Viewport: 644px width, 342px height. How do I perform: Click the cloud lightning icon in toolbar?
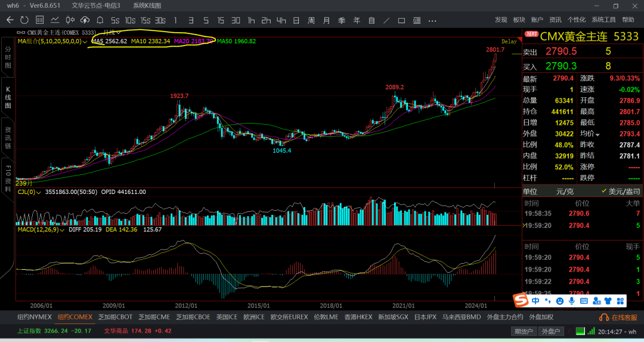85,20
